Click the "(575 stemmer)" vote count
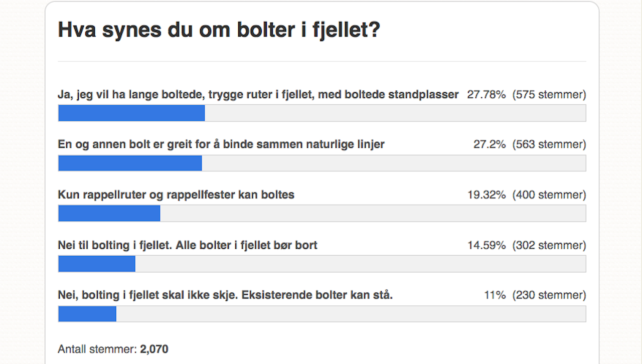The height and width of the screenshot is (364, 642). coord(549,94)
